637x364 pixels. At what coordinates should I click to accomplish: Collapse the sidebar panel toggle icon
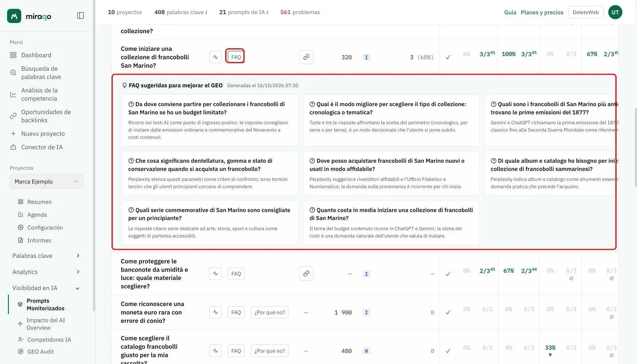pyautogui.click(x=81, y=15)
